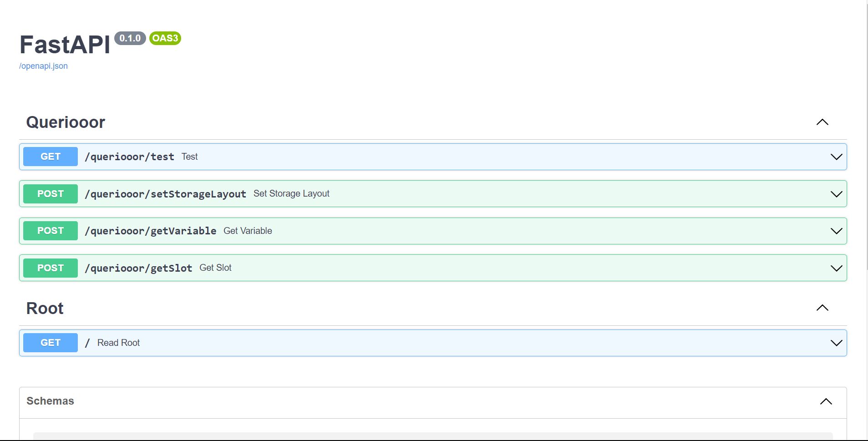Click the 0.1.0 version badge

(x=130, y=38)
